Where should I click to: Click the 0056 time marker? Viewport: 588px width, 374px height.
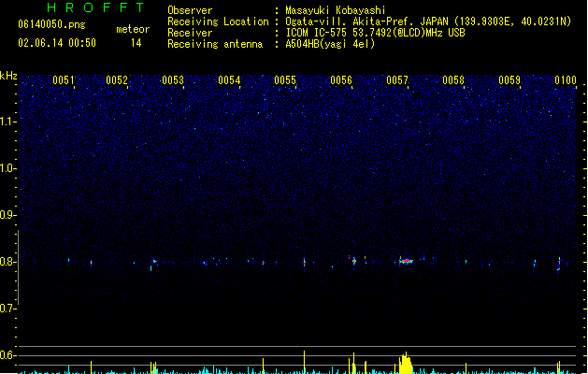(x=341, y=80)
